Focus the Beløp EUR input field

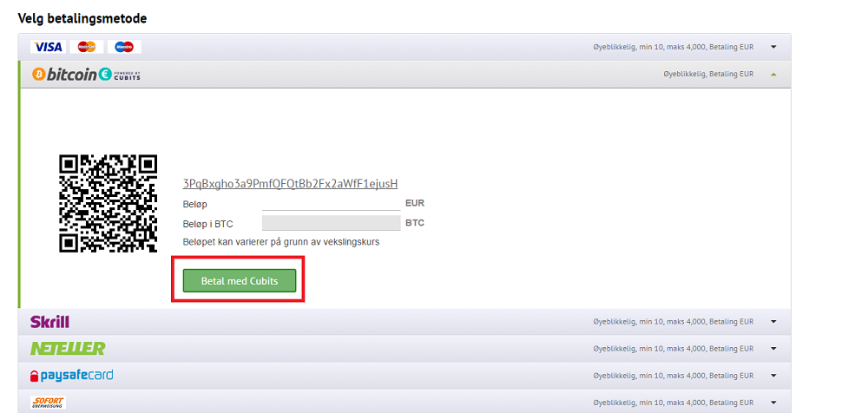point(331,204)
